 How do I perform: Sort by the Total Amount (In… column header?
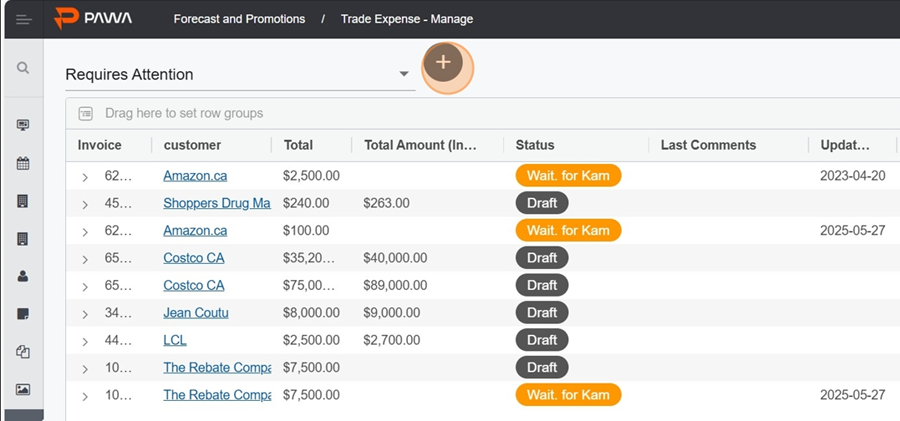420,145
